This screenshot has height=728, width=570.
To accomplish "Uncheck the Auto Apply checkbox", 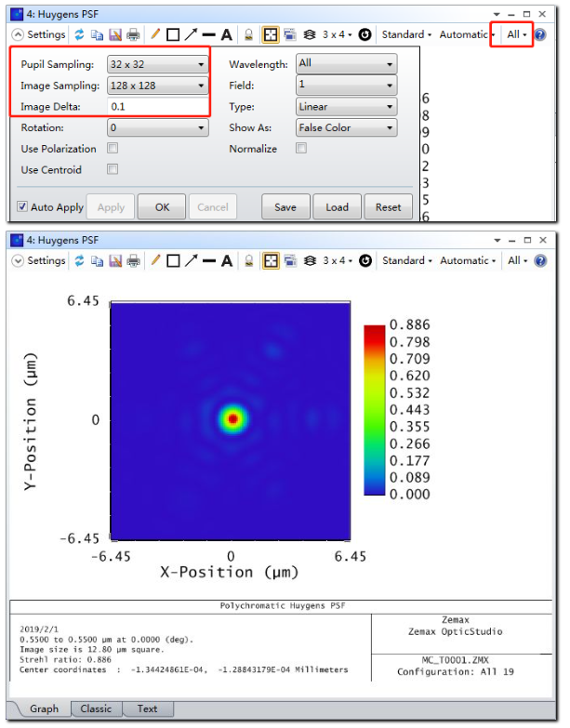I will pyautogui.click(x=22, y=207).
